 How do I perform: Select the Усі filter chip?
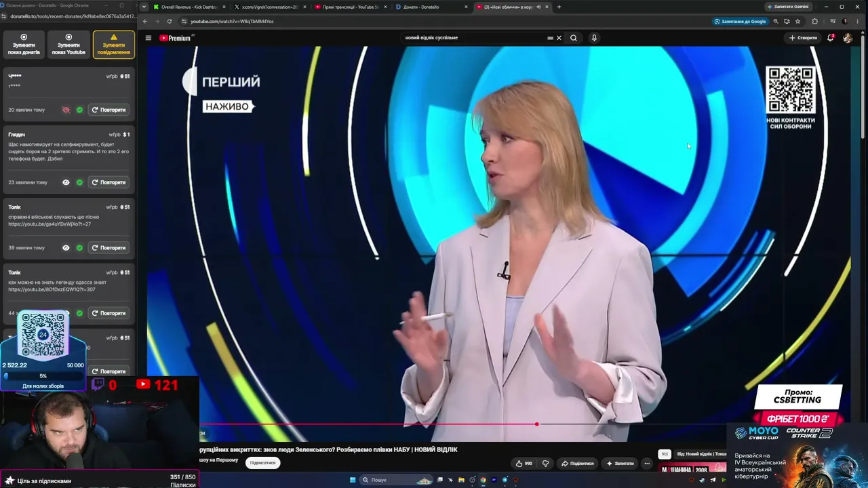(x=665, y=454)
